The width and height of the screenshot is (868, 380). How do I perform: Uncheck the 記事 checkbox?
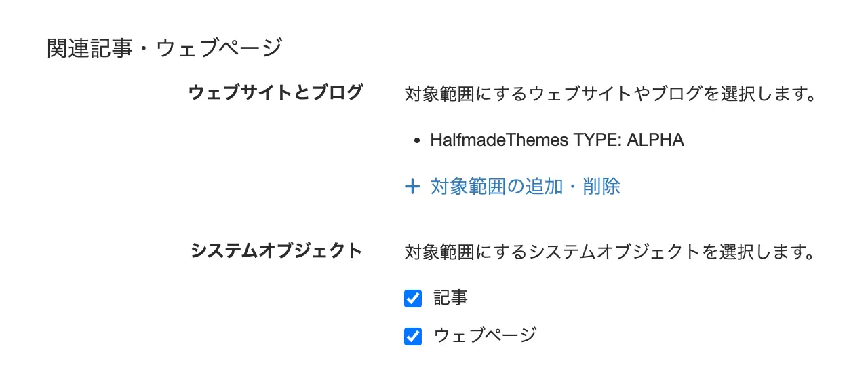(412, 299)
